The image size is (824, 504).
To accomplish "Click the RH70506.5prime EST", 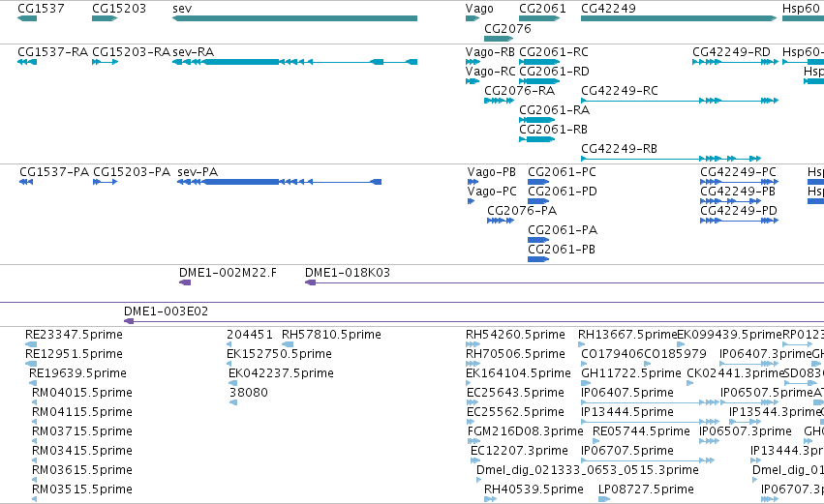I will 473,365.
